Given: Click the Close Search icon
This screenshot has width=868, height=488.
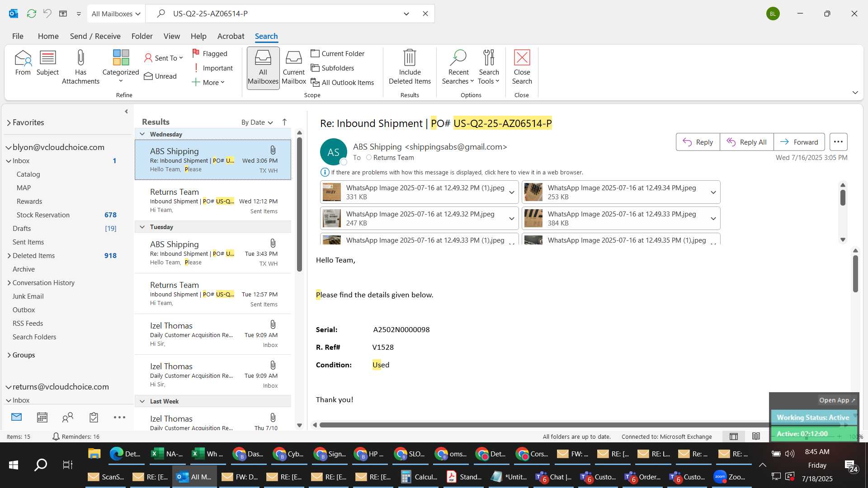Looking at the screenshot, I should coord(522,68).
